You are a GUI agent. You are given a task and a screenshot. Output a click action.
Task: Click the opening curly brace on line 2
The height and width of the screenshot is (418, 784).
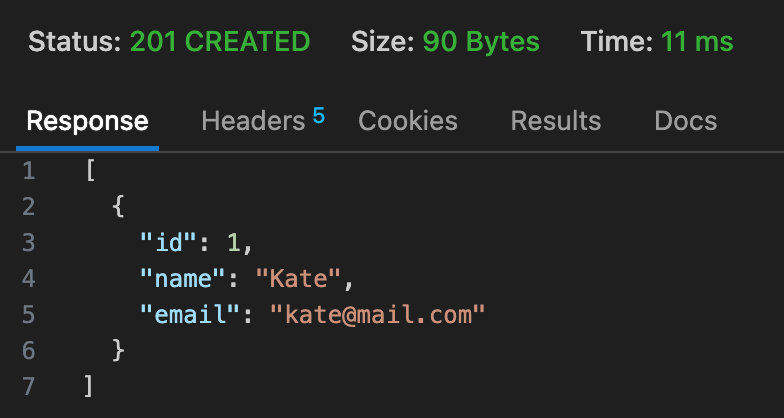[118, 207]
